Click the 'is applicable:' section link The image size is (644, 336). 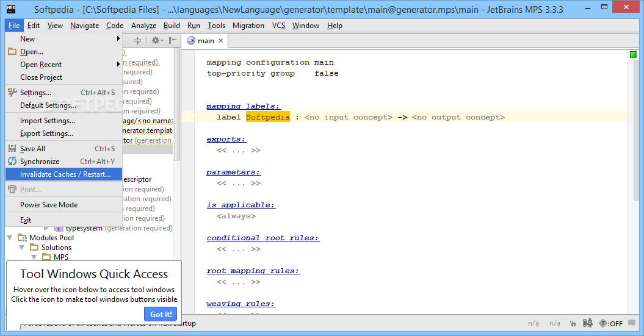tap(241, 205)
